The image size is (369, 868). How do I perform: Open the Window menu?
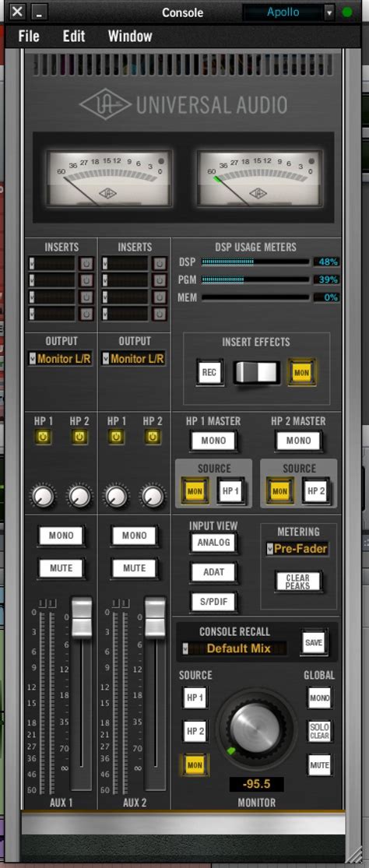click(130, 37)
